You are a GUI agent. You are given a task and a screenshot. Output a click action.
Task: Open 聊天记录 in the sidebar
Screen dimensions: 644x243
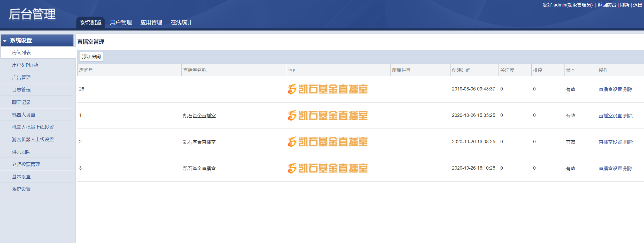(x=21, y=102)
